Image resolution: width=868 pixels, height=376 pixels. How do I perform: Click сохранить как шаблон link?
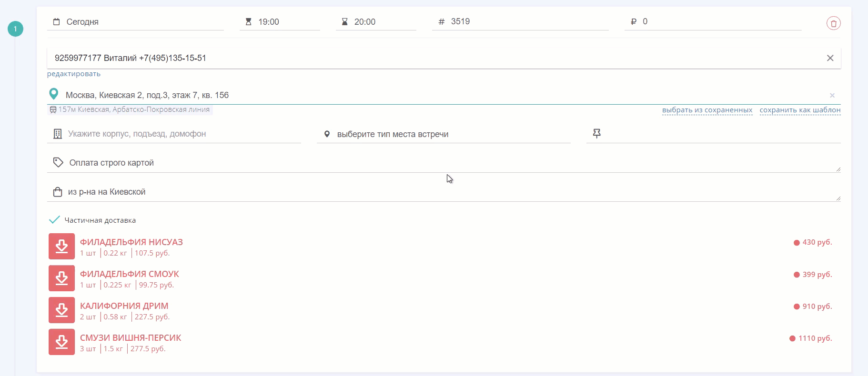[x=800, y=110]
